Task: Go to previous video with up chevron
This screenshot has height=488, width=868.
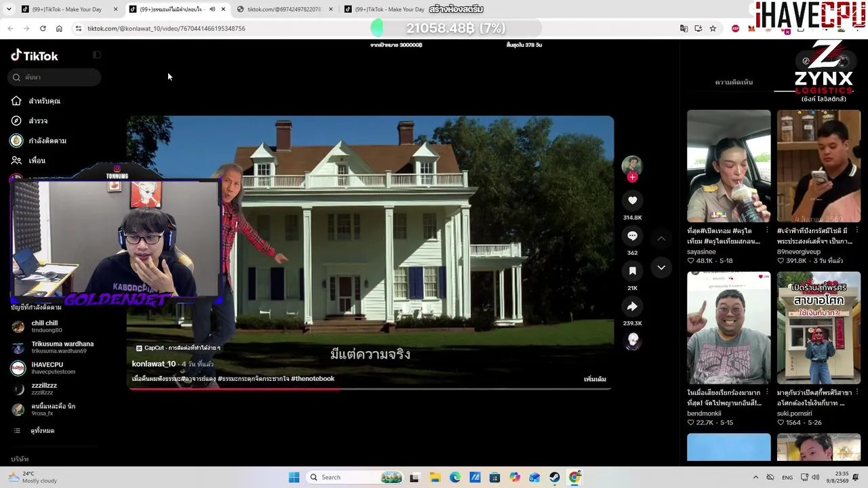Action: point(661,239)
